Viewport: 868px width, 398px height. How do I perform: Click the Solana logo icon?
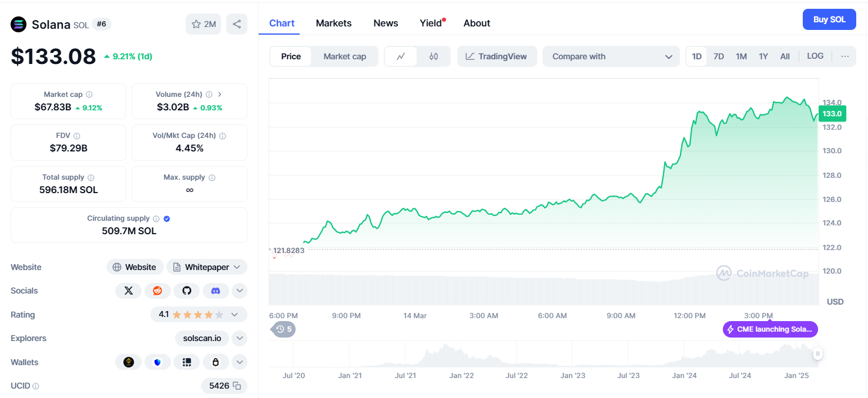pyautogui.click(x=19, y=24)
